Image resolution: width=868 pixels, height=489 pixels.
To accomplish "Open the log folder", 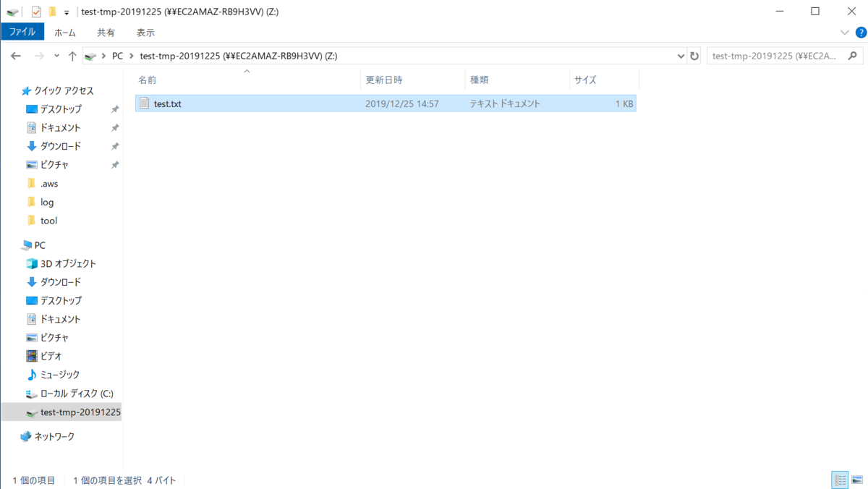I will tap(47, 203).
